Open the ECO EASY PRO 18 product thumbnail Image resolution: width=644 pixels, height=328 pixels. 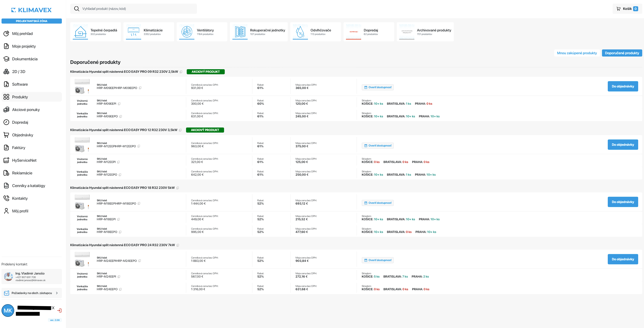pos(82,202)
